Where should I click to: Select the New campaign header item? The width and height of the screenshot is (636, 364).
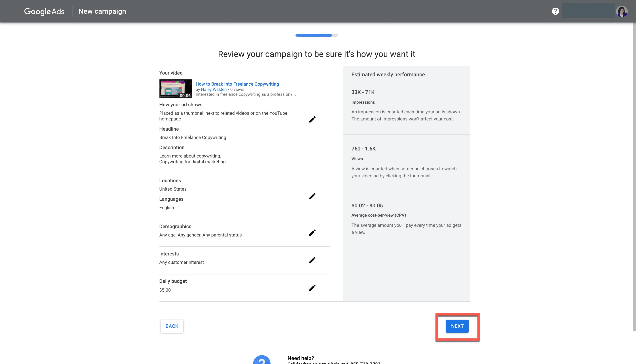point(102,11)
